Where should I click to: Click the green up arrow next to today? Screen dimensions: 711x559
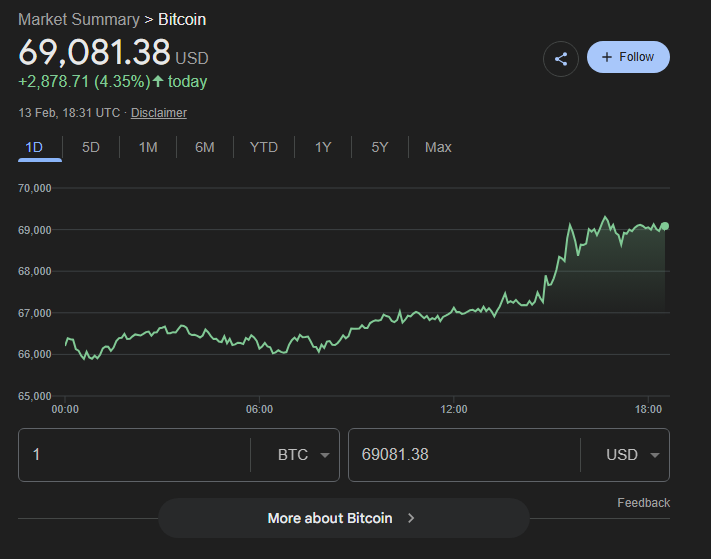(158, 81)
